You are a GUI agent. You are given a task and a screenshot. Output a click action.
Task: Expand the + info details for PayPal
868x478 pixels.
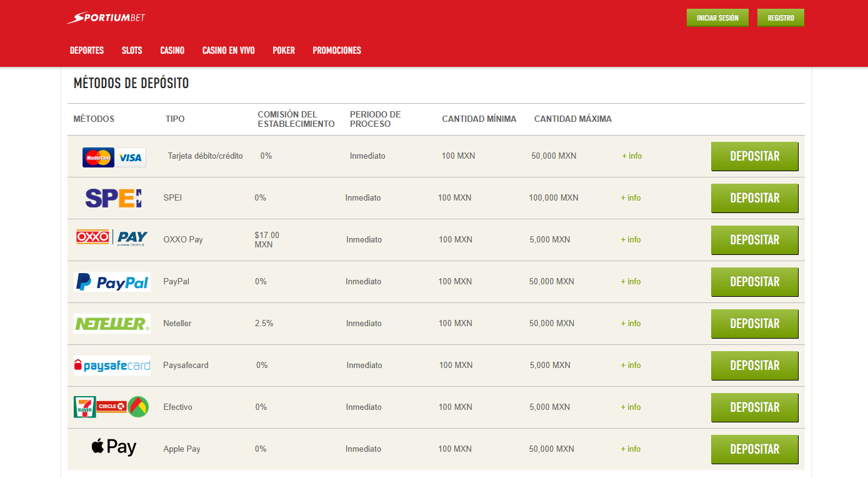tap(631, 281)
